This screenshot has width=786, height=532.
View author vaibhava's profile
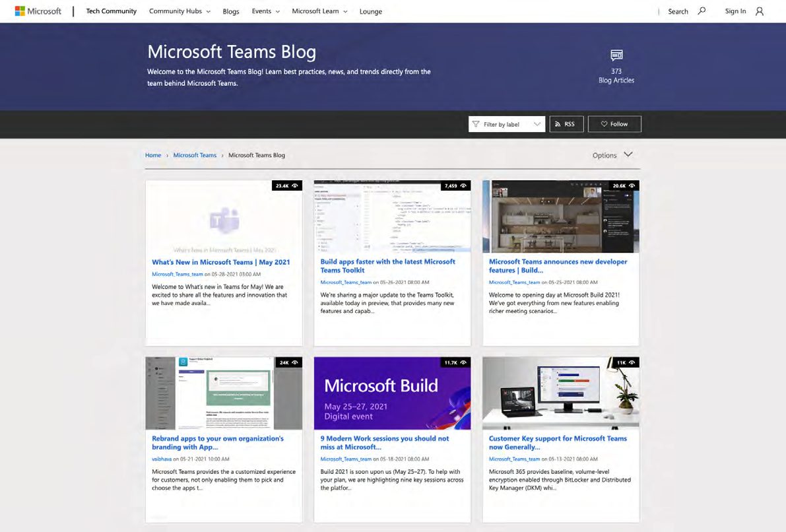pos(162,459)
